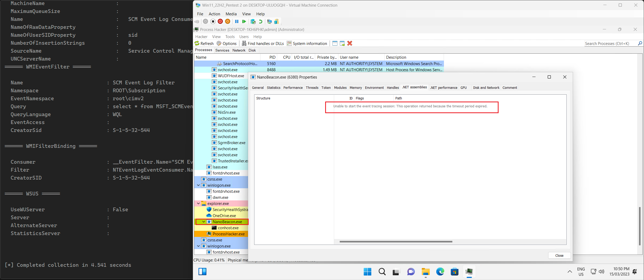This screenshot has height=280, width=644.
Task: Open System information graph
Action: click(307, 43)
